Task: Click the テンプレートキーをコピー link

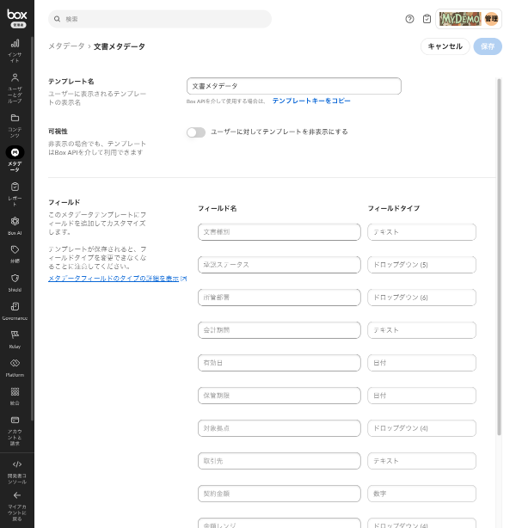Action: click(311, 101)
